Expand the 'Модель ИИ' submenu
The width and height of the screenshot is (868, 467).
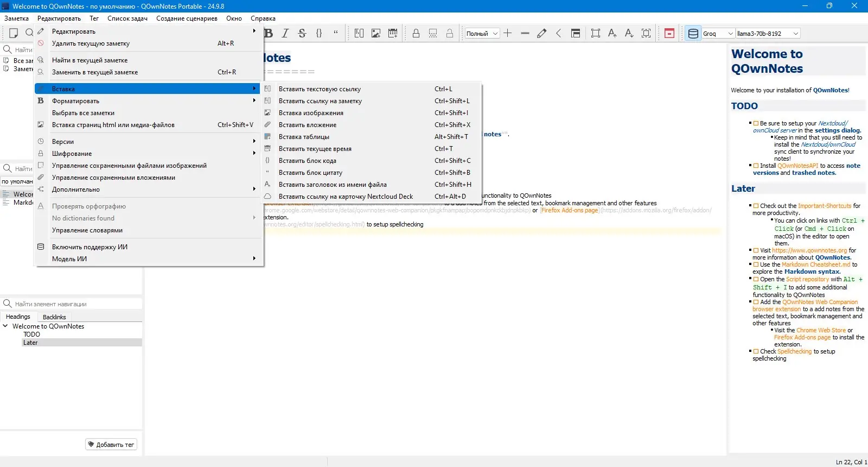149,259
